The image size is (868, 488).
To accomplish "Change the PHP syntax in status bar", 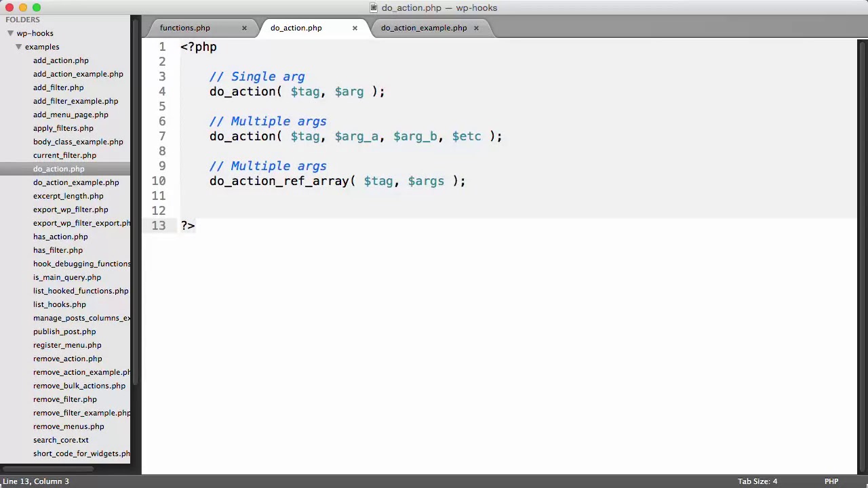I will pos(831,481).
